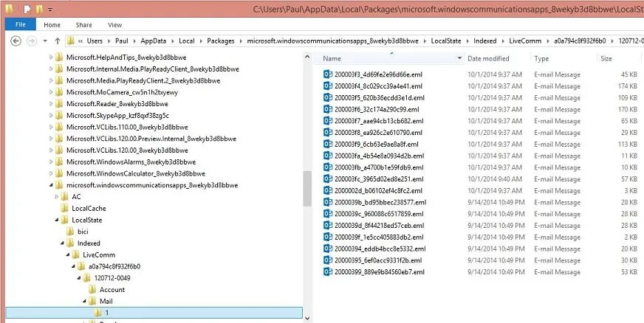The height and width of the screenshot is (323, 644).
Task: Expand Microsoft.SkypeApp tree node
Action: click(51, 115)
